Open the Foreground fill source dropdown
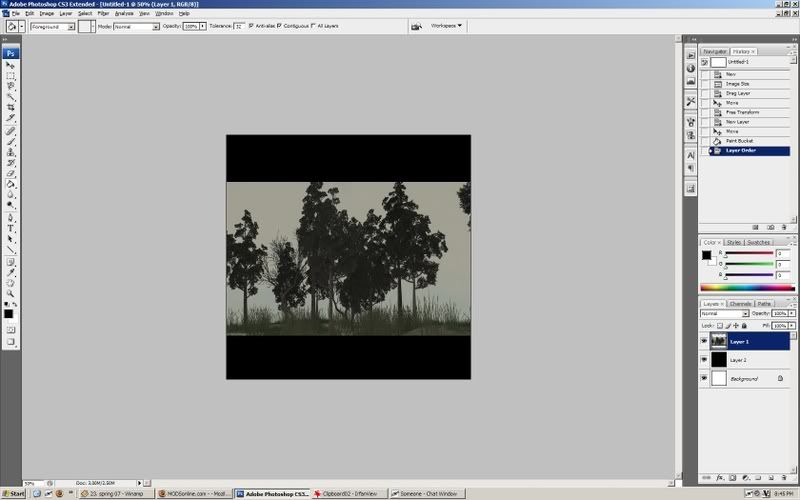The image size is (800, 500). [x=57, y=26]
